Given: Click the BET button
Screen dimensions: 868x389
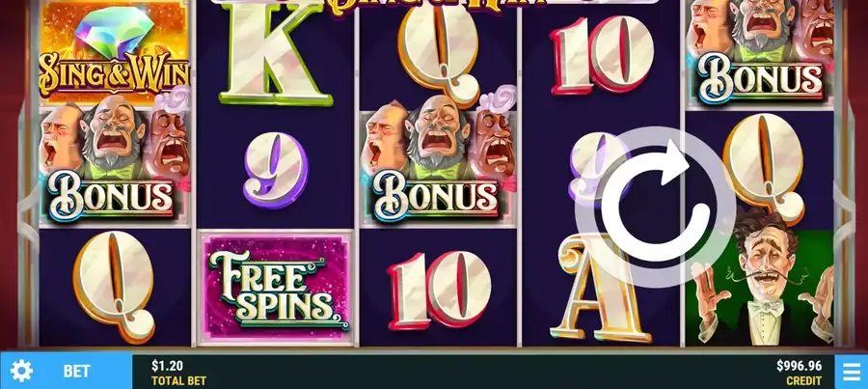Looking at the screenshot, I should click(76, 372).
